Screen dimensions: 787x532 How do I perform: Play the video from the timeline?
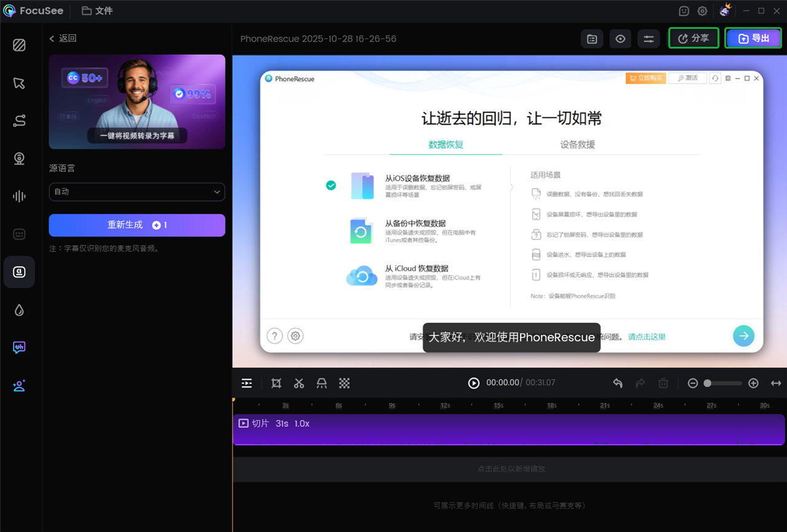coord(473,383)
